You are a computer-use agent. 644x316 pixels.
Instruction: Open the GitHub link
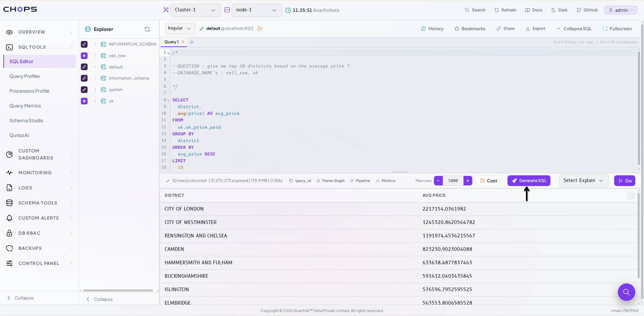pyautogui.click(x=587, y=10)
